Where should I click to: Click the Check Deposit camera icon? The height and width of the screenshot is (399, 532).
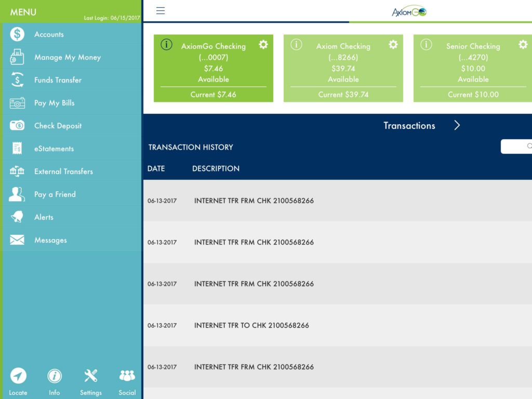click(17, 126)
